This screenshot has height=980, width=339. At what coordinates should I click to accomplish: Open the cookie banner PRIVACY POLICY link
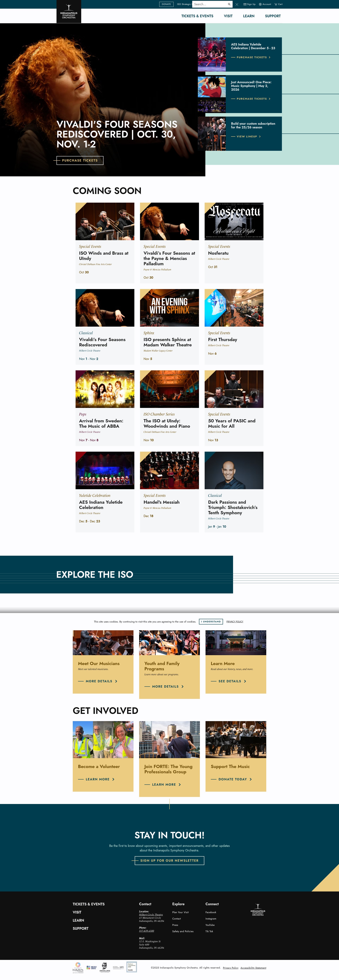tap(235, 622)
